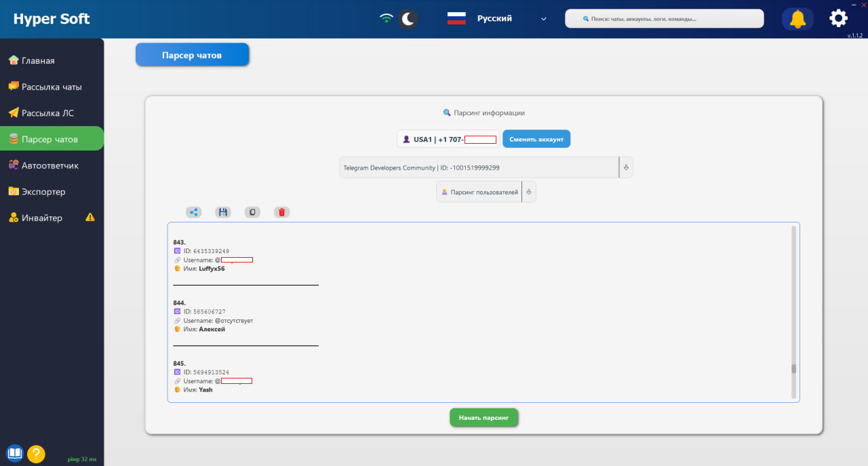Click entry number 843.
The image size is (868, 466).
tap(179, 242)
